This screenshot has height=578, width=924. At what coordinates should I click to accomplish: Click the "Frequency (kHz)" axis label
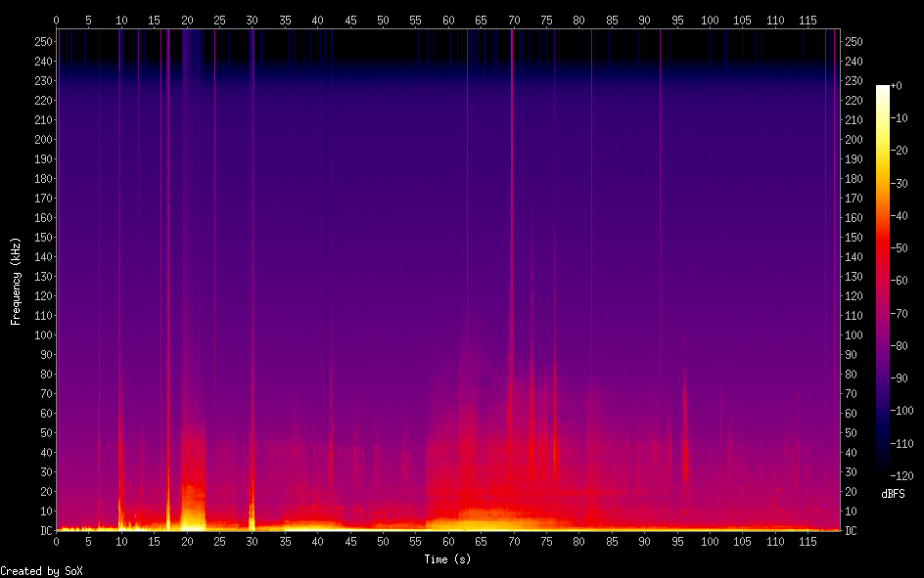16,281
